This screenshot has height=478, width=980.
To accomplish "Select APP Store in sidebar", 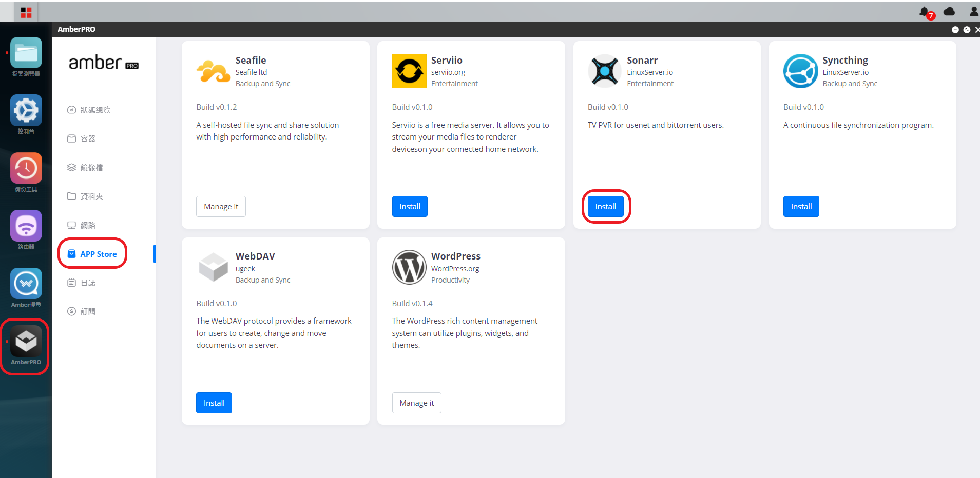I will point(92,254).
